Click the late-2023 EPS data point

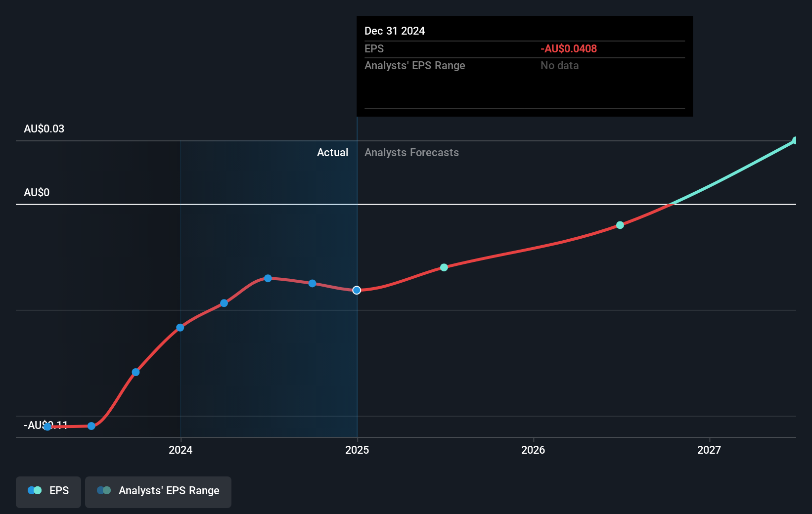135,372
